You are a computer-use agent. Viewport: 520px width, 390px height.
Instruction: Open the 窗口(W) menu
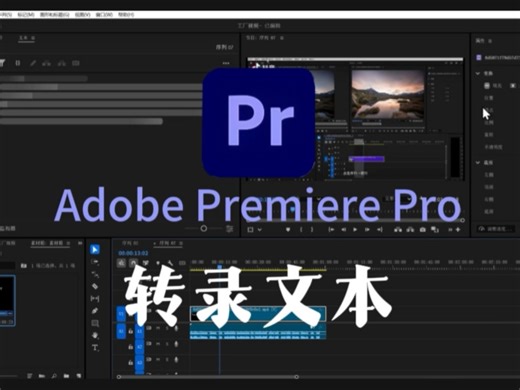(104, 15)
